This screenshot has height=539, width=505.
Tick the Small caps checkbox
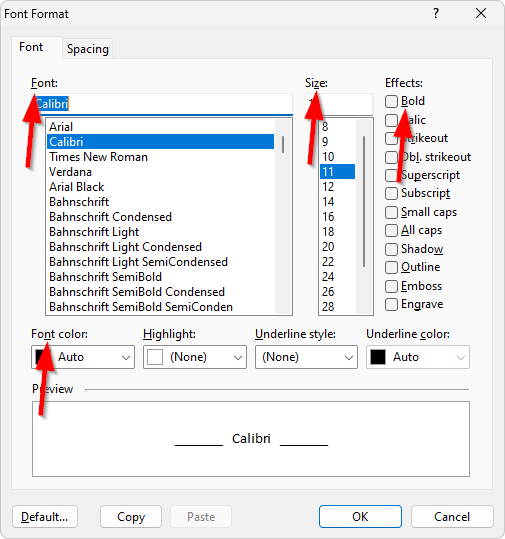(391, 212)
